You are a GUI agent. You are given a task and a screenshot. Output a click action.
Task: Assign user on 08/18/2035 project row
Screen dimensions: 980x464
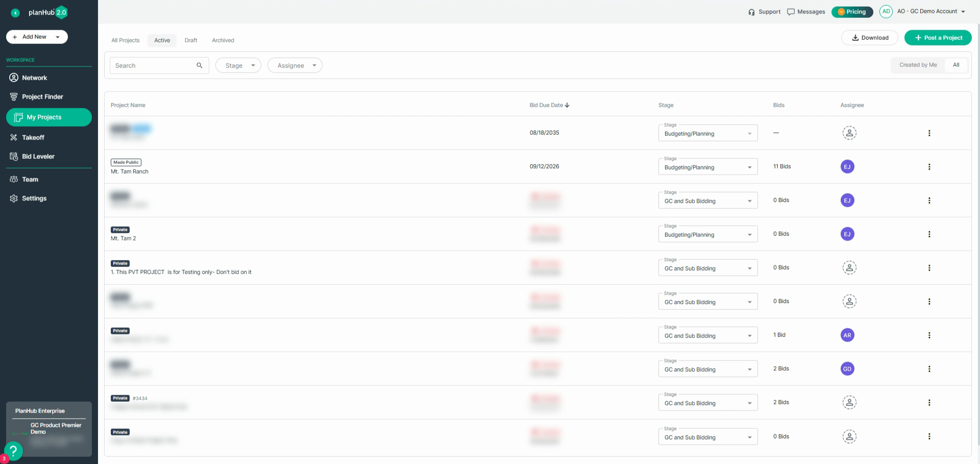pos(849,133)
